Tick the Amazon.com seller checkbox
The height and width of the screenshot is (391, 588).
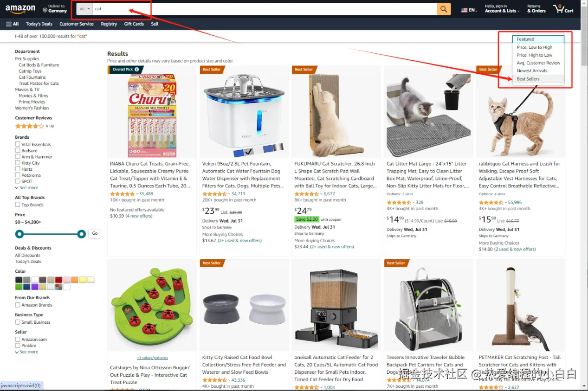18,339
